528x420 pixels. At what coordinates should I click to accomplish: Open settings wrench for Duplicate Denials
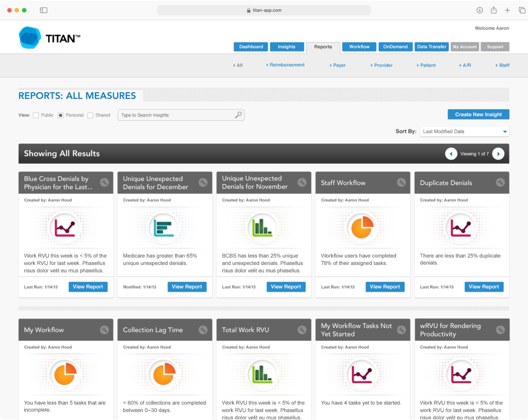pyautogui.click(x=500, y=182)
